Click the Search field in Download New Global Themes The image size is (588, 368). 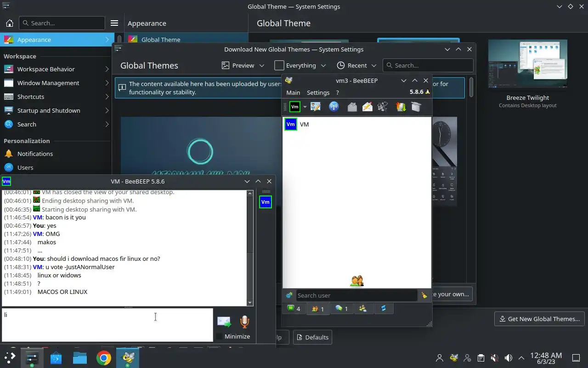coord(428,65)
